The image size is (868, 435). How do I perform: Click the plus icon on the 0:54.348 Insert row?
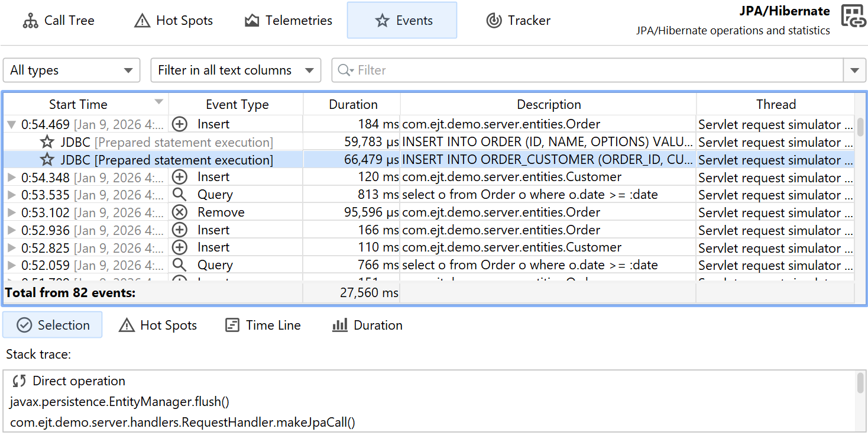click(179, 177)
